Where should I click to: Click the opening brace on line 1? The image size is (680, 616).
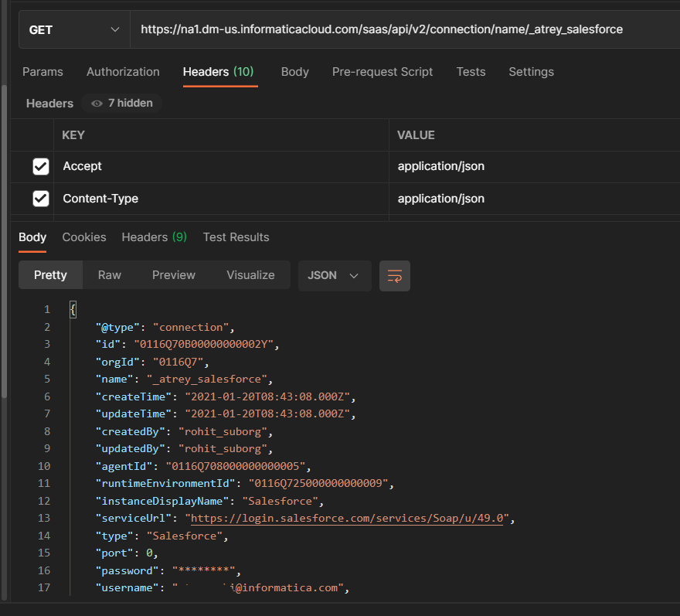click(x=73, y=310)
